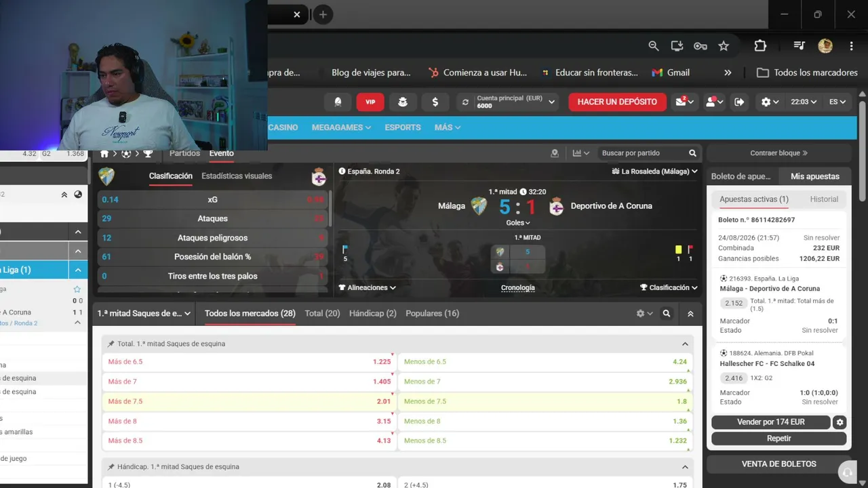Switch to the ESPORTS section

(403, 127)
